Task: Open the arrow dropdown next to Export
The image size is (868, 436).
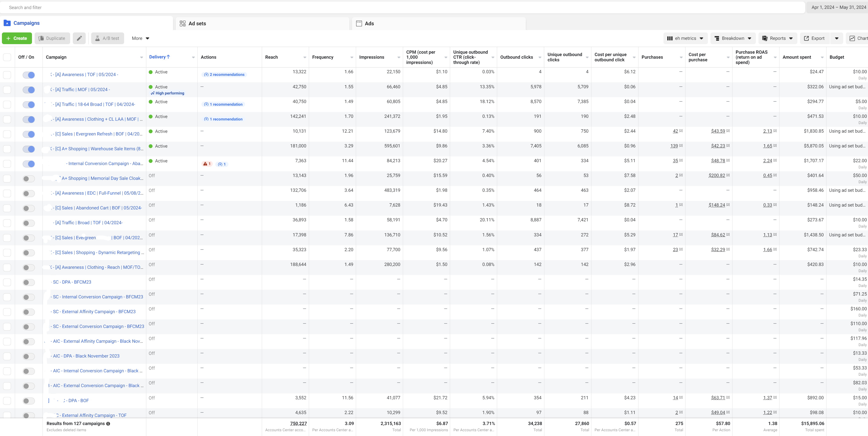Action: coord(837,38)
